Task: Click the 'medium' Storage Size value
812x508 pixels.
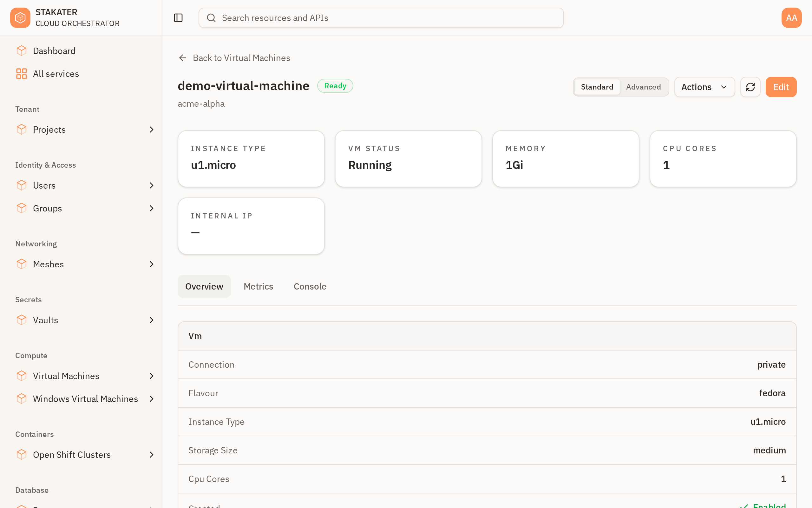Action: (x=769, y=450)
